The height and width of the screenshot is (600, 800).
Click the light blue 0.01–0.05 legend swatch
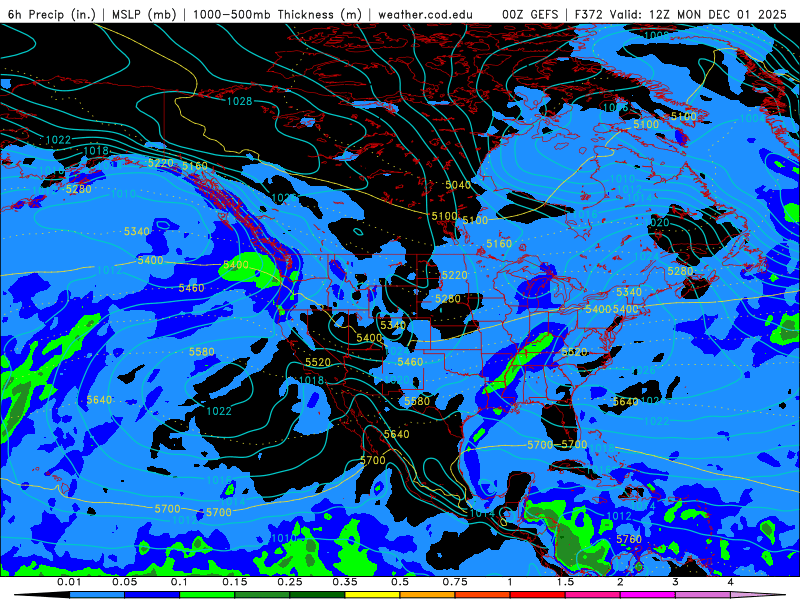click(x=97, y=595)
